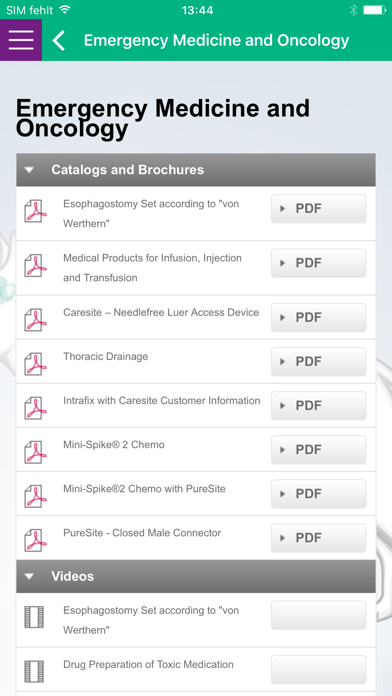Viewport: 392px width, 696px height.
Task: Tap film icon for Esophagostomy Set video
Action: 34,617
